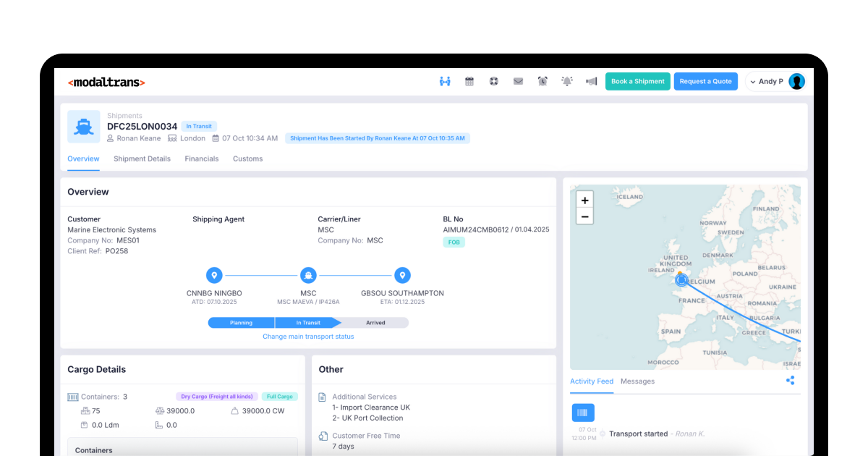Click the packages icon next to 75
868x456 pixels.
(x=85, y=410)
